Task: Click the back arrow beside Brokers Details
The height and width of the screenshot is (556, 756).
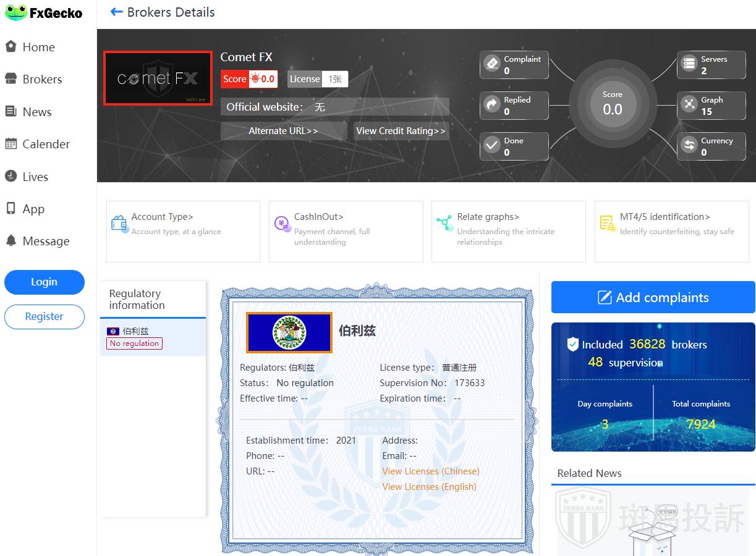Action: coord(116,12)
